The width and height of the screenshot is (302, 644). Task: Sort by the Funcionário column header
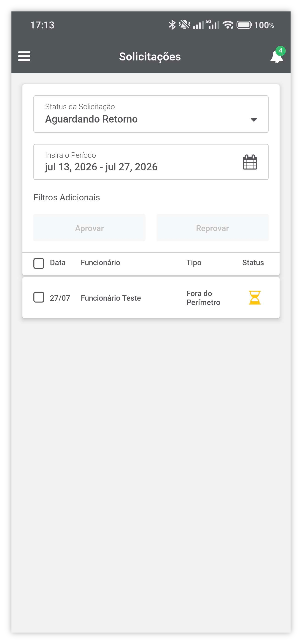pos(100,262)
